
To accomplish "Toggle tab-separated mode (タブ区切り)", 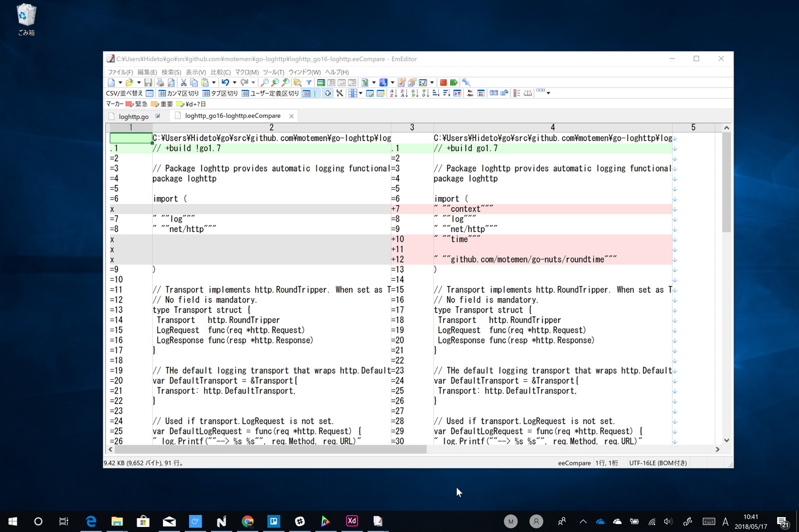I will click(x=220, y=94).
